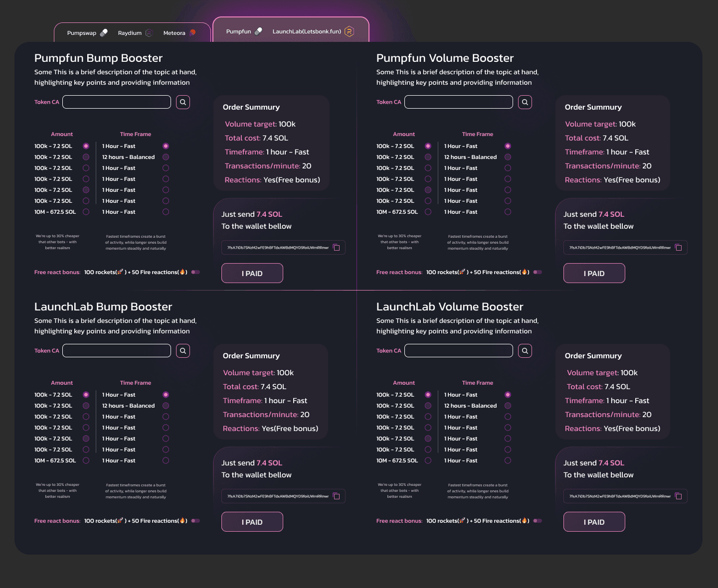Click the search icon in LaunchLab Bump Booster
The image size is (718, 588).
[183, 351]
